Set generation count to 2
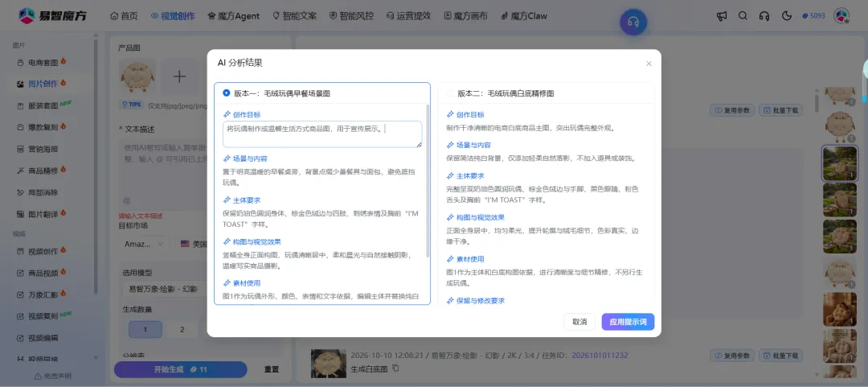This screenshot has width=868, height=387. pyautogui.click(x=182, y=329)
